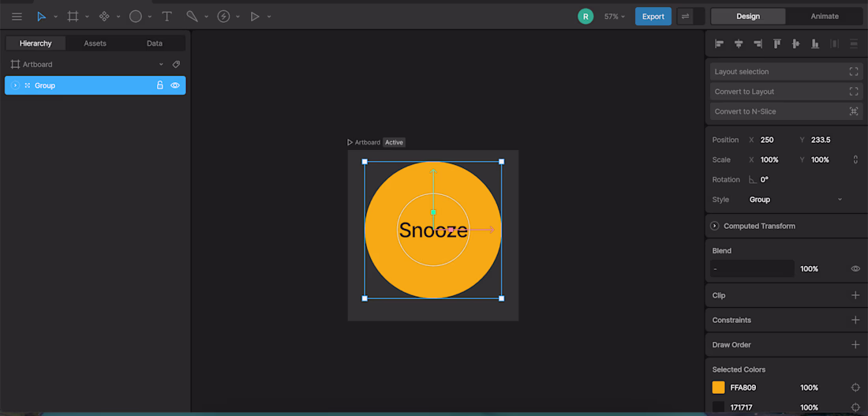
Task: Open the FFA809 orange color swatch
Action: click(x=719, y=388)
